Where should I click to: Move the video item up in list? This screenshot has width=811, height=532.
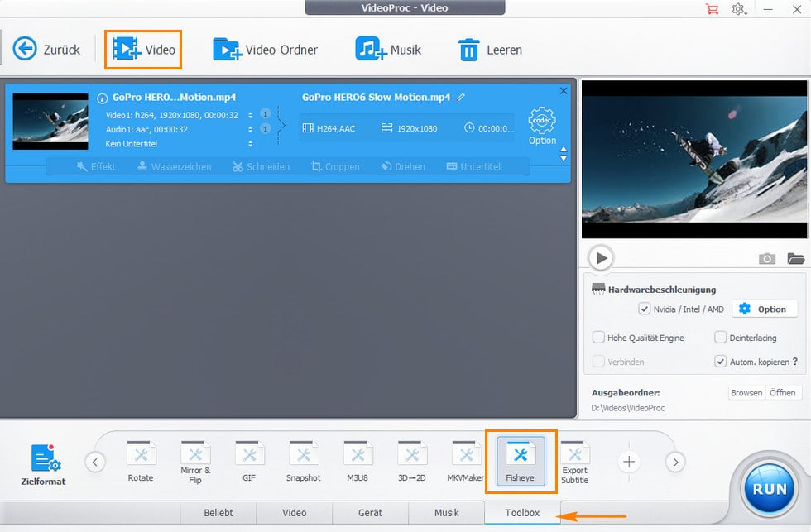click(x=564, y=150)
